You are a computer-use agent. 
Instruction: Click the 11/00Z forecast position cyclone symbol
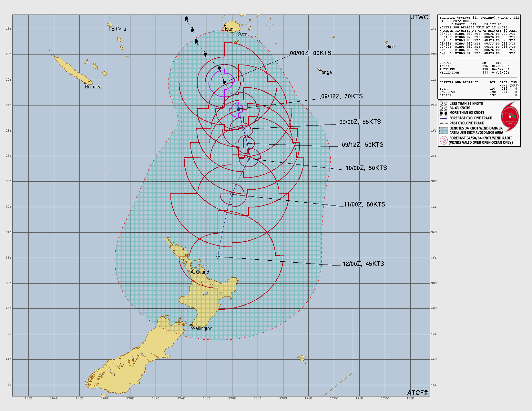pos(232,194)
